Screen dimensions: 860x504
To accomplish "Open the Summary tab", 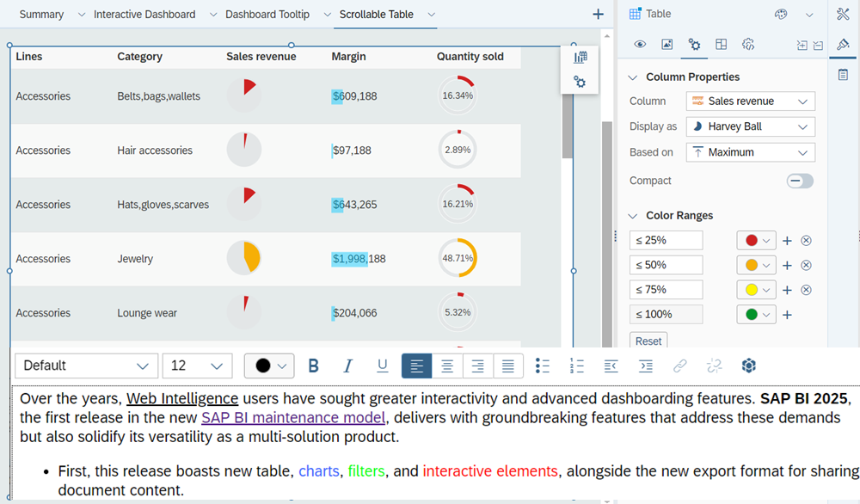I will (42, 15).
